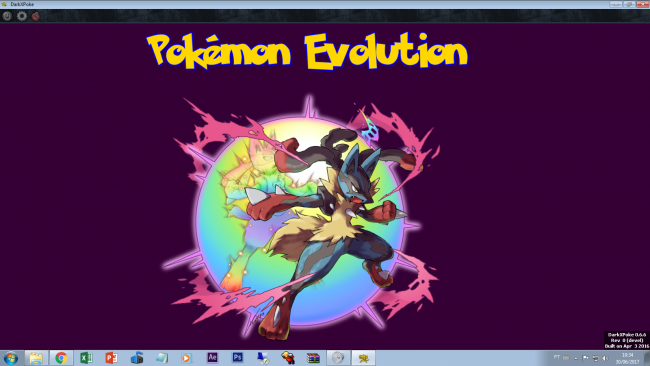Click the volume speaker tray icon
The image size is (650, 366).
coord(605,358)
